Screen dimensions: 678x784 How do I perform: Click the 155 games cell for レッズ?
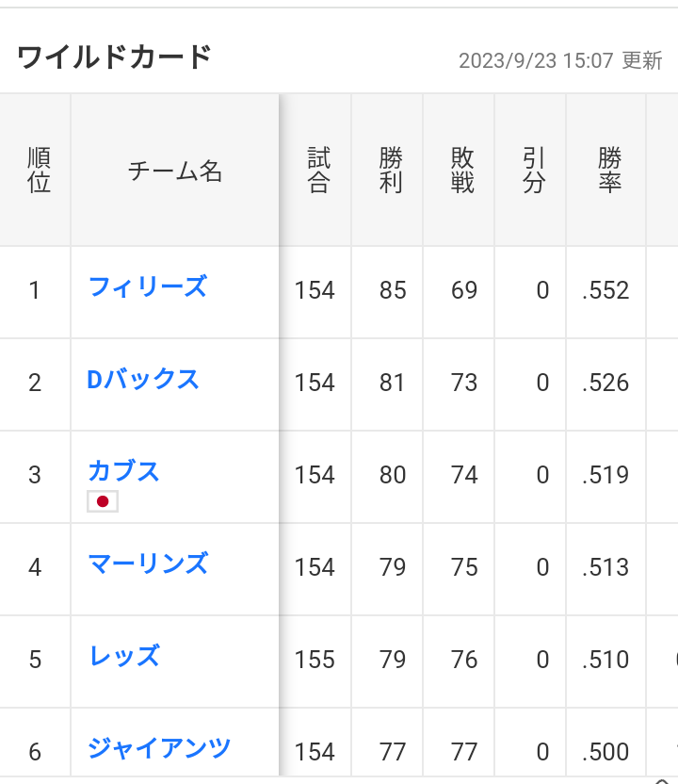(x=315, y=660)
